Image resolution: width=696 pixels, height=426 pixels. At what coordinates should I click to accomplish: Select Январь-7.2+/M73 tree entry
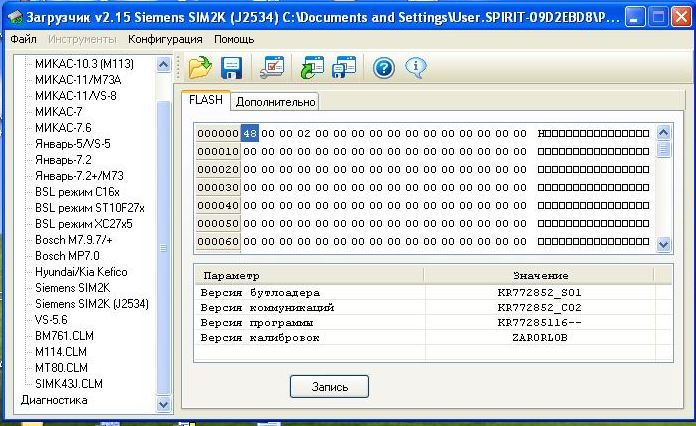(x=79, y=176)
